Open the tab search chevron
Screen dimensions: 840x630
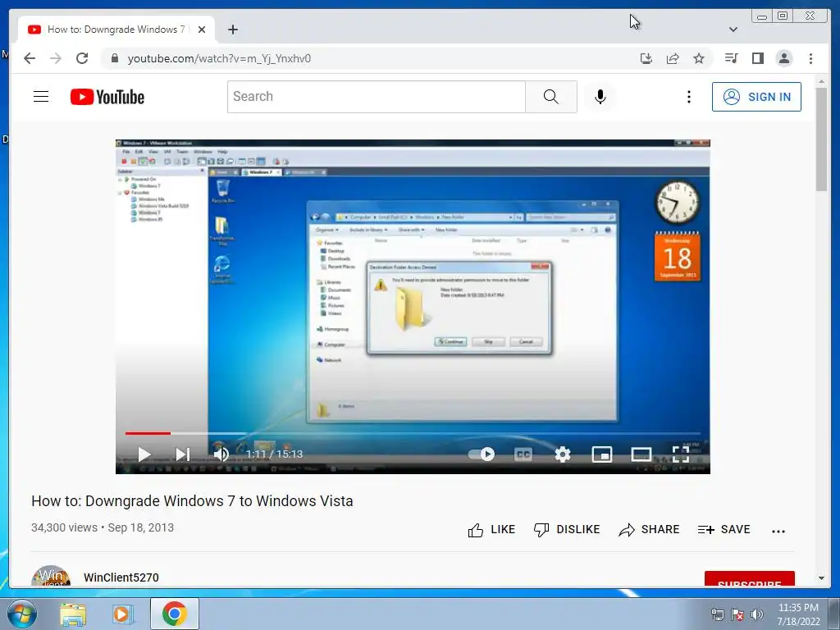(x=733, y=30)
